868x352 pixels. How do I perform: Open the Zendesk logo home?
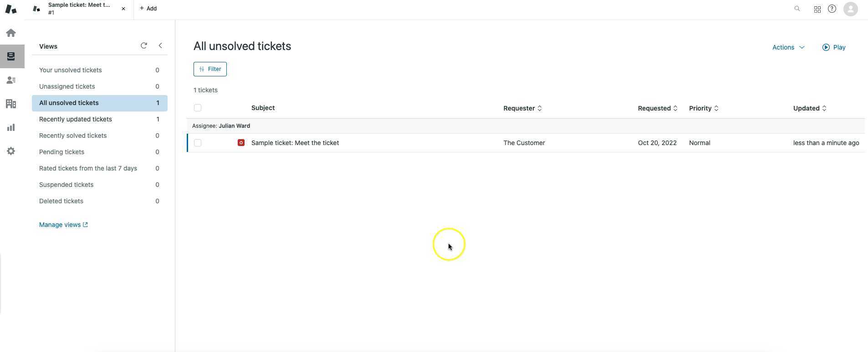tap(11, 9)
